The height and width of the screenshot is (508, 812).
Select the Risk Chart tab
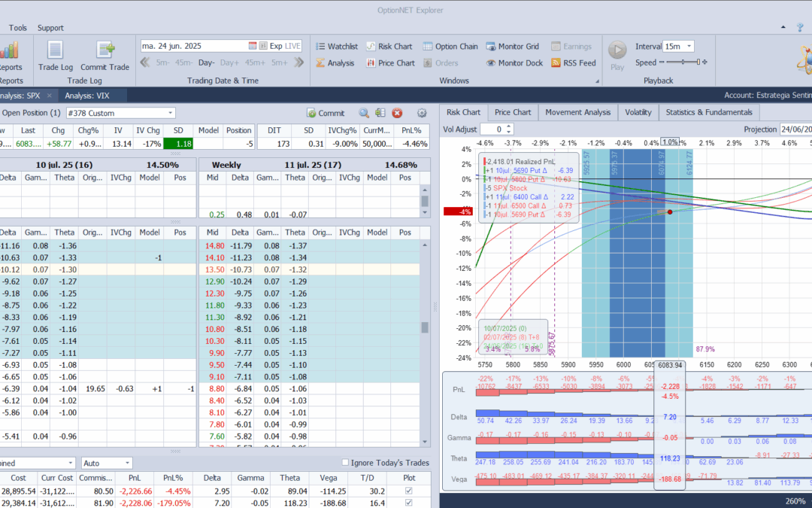click(463, 112)
